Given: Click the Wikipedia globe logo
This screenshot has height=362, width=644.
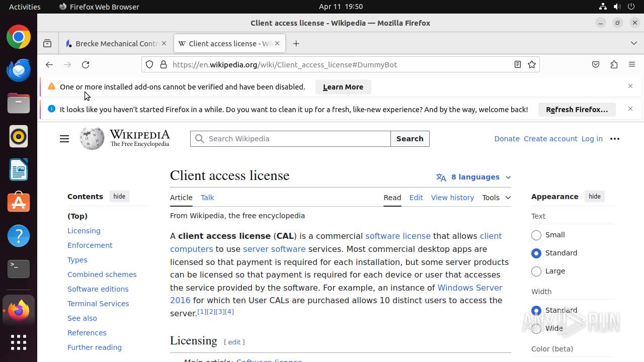Looking at the screenshot, I should (x=92, y=138).
